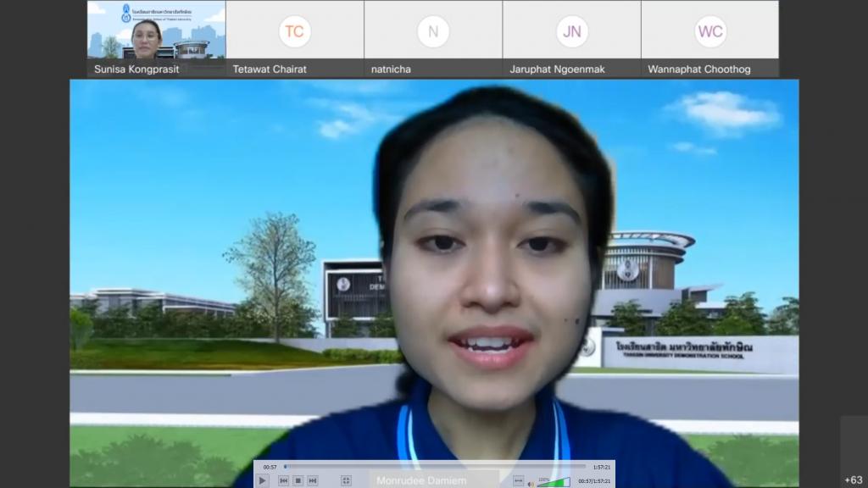Click the natnicha name label
Viewport: 868px width, 488px height.
391,69
